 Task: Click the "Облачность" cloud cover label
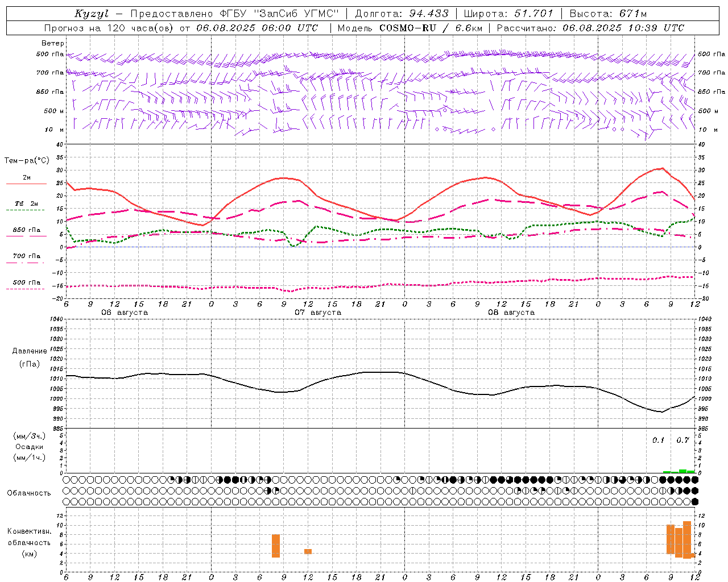coord(29,493)
